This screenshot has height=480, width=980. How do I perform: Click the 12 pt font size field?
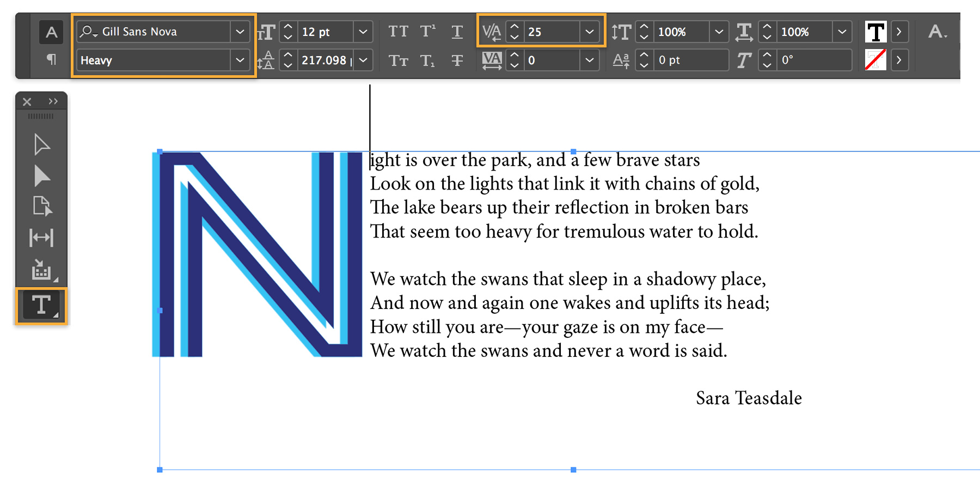coord(326,32)
